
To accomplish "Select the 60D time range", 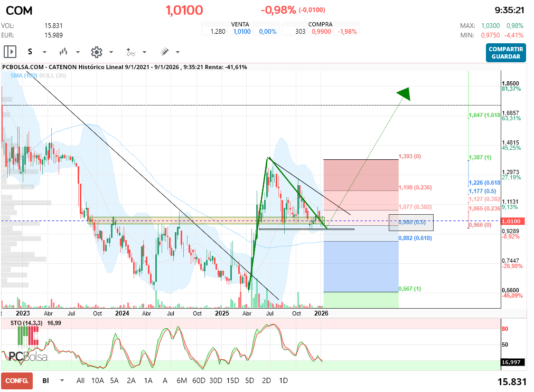I will tap(199, 380).
